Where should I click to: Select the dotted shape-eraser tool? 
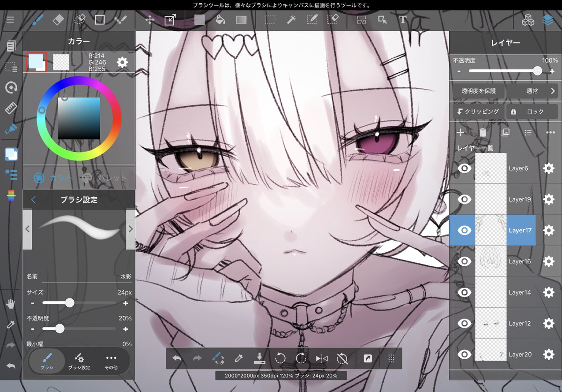(x=80, y=20)
